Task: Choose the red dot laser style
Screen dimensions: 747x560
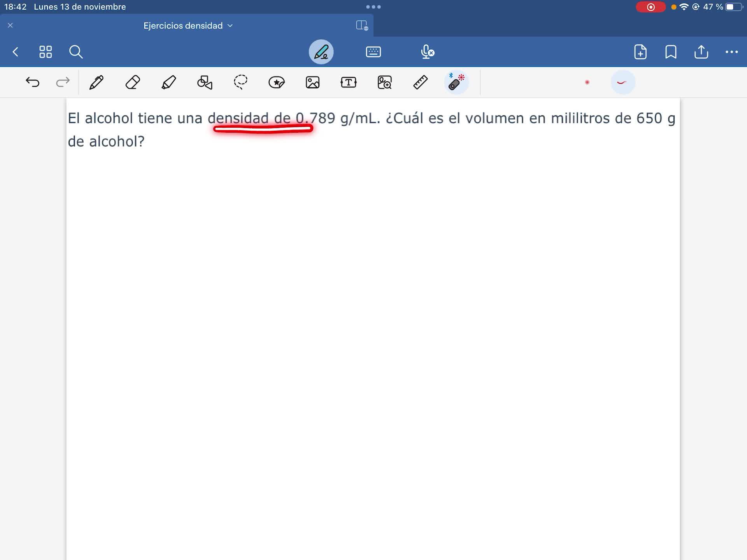Action: 587,82
